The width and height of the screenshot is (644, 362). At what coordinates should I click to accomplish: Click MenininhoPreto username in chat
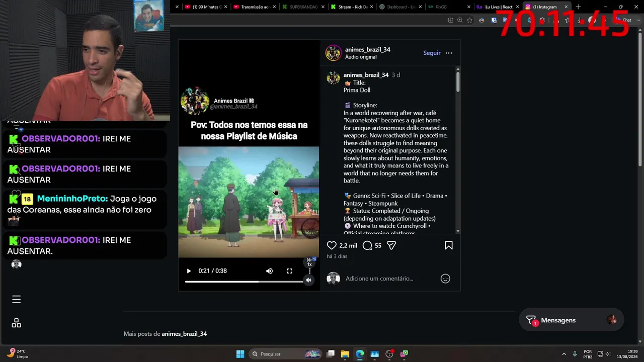point(71,199)
